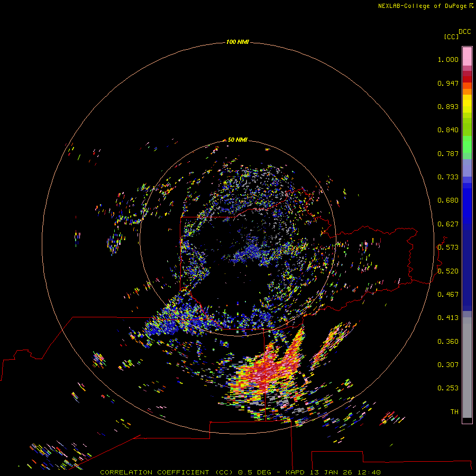This screenshot has width=476, height=476.
Task: Click the DCC label above the color scale
Action: [464, 32]
